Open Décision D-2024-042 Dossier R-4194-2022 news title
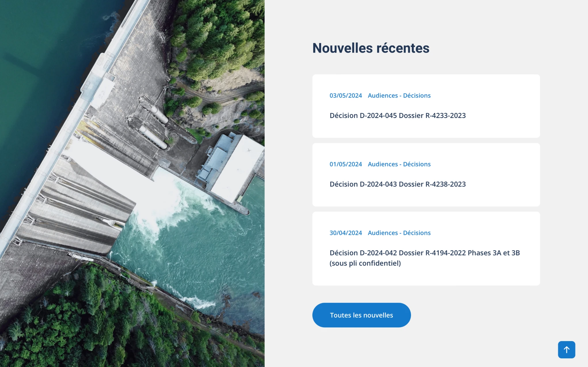Image resolution: width=588 pixels, height=367 pixels. 424,253
